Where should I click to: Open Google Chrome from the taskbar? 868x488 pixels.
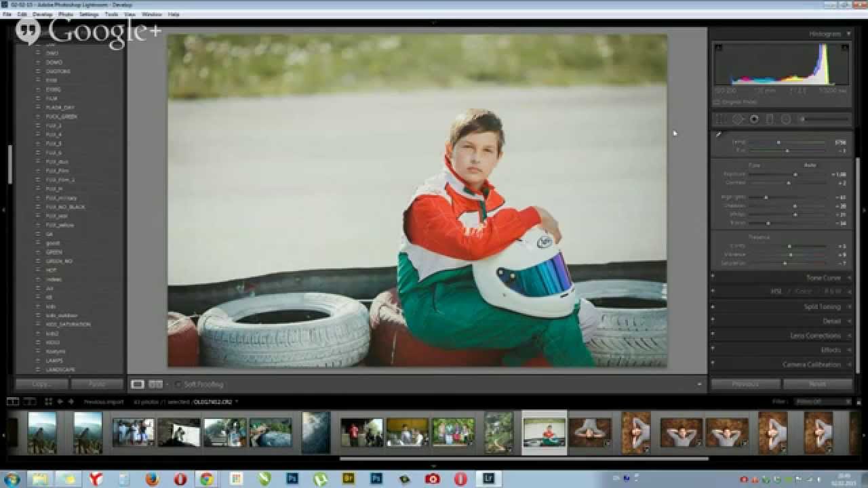coord(207,479)
